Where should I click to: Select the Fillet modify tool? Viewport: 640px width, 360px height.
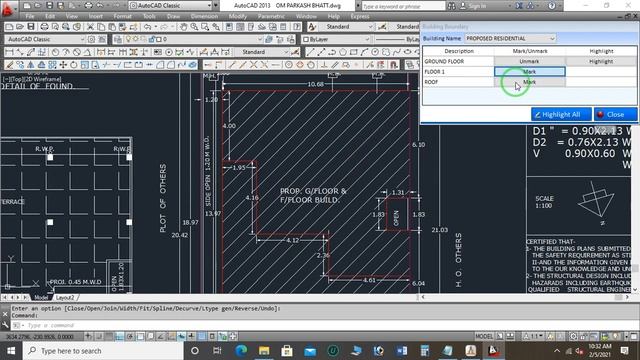tap(171, 65)
